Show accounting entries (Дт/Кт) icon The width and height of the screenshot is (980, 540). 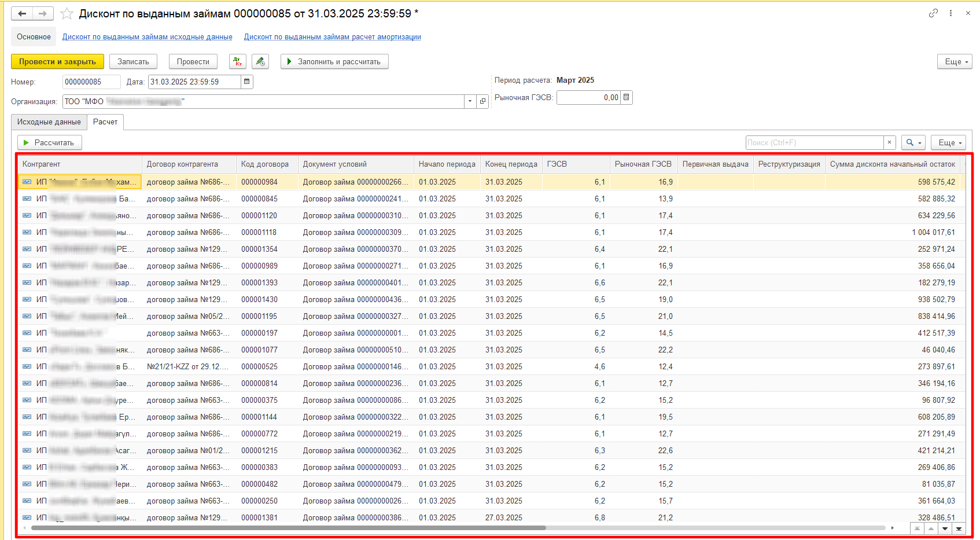tap(238, 61)
